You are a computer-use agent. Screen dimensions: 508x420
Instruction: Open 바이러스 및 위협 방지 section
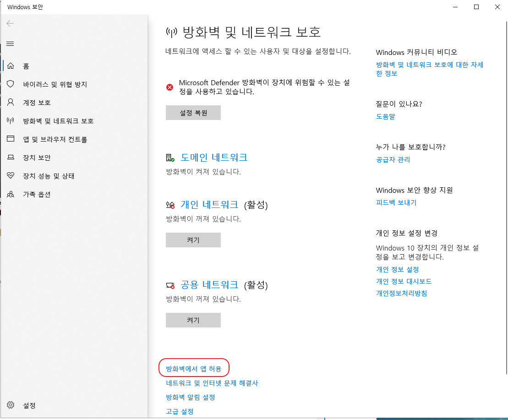point(55,85)
